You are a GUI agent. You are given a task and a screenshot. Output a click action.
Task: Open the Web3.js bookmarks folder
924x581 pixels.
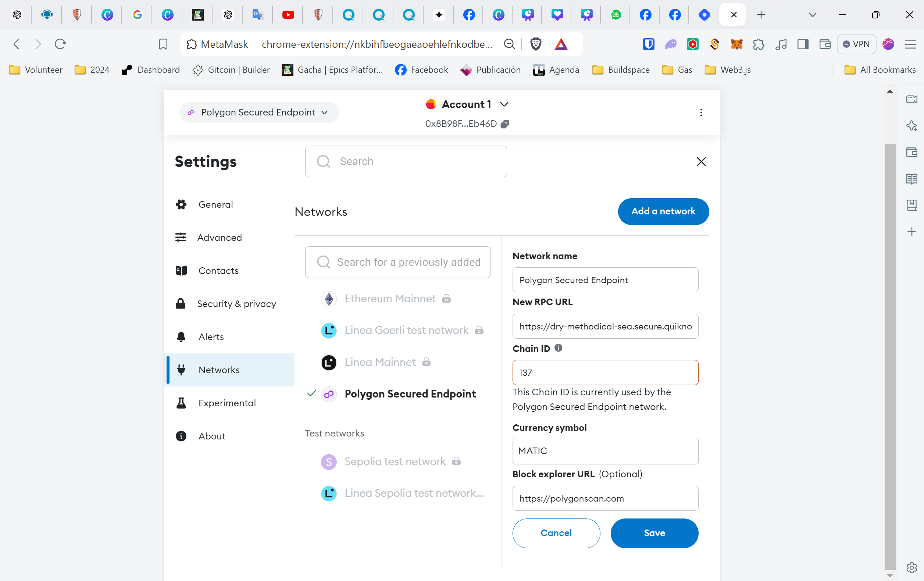tap(728, 70)
